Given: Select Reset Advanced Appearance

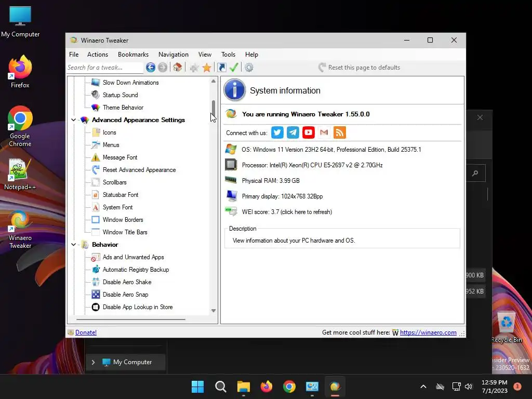Looking at the screenshot, I should point(139,170).
